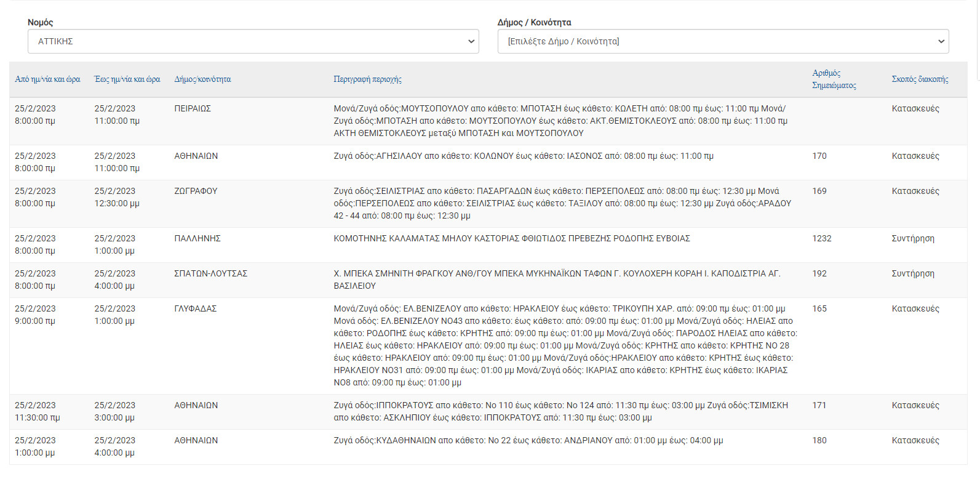Click notice number 192
Screen dimensions: 980x487
pyautogui.click(x=819, y=273)
